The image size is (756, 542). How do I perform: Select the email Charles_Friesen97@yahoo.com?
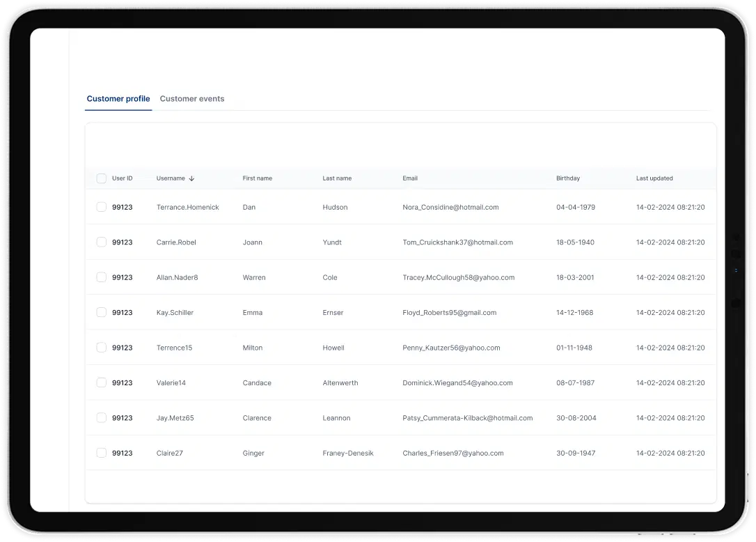tap(453, 454)
